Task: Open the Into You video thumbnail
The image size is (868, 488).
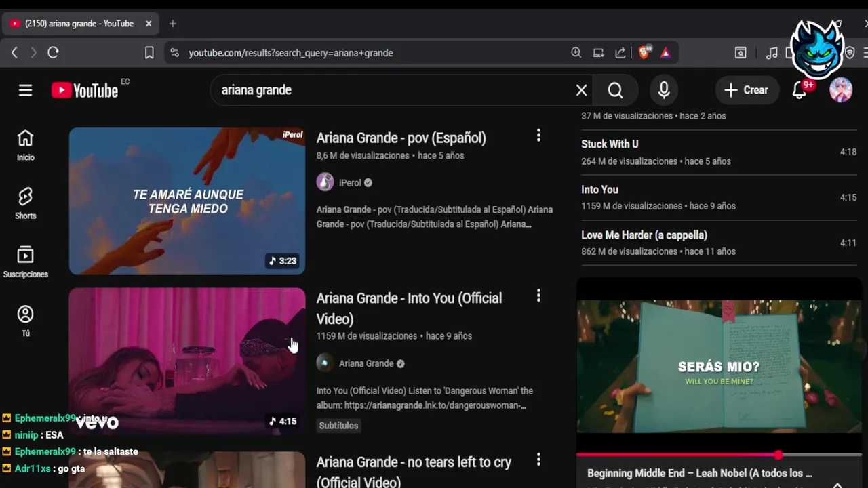Action: point(187,361)
